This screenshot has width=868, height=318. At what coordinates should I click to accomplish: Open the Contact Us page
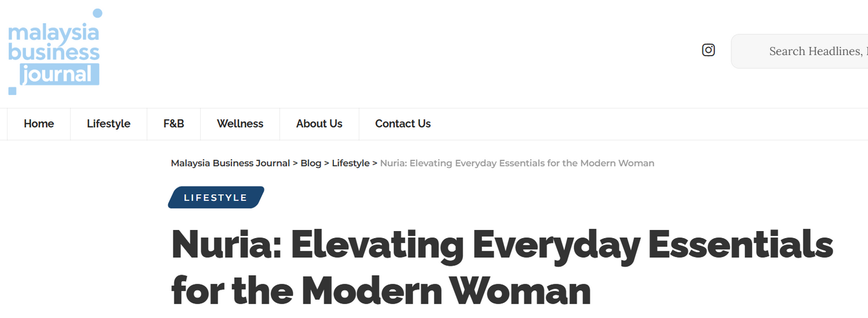coord(403,123)
